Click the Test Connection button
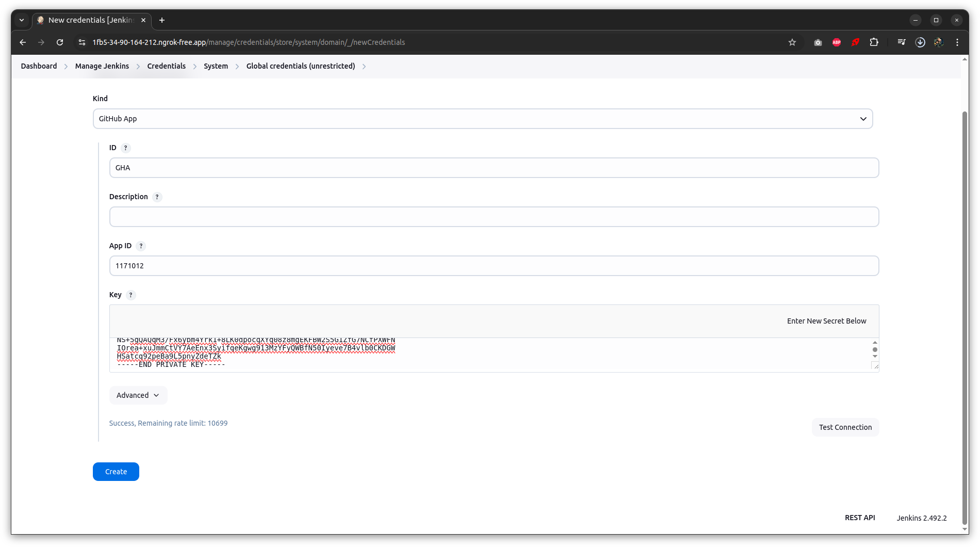Screen dimensions: 980x547 coord(845,427)
